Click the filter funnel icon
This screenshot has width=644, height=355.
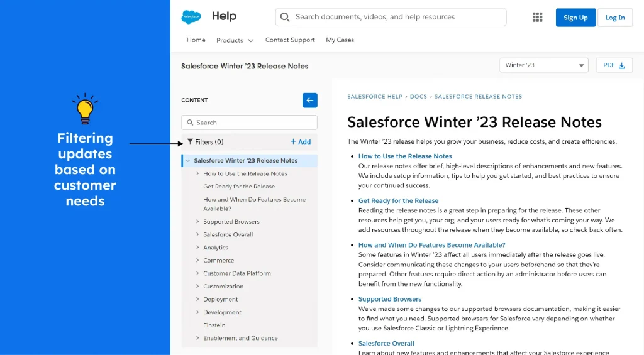coord(190,141)
